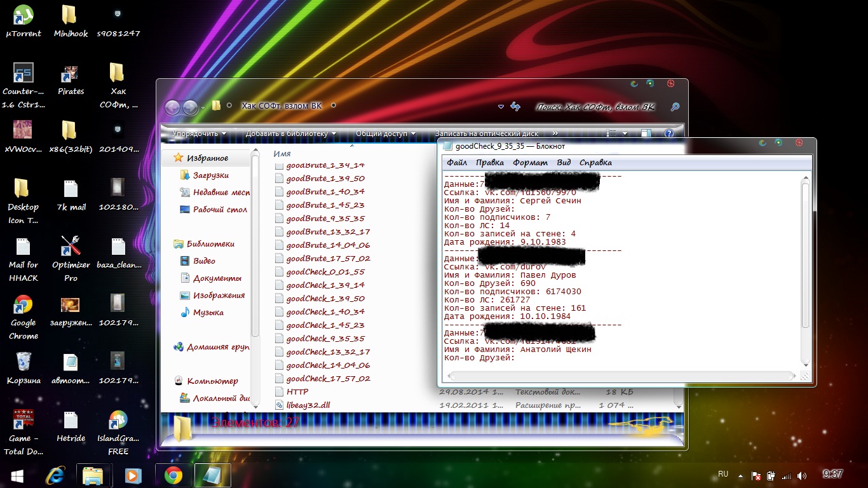Open Internet Explorer from the taskbar
Viewport: 868px width, 488px height.
[56, 475]
